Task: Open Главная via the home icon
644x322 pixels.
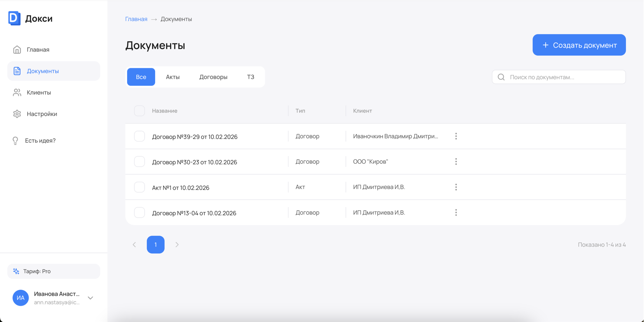Action: click(17, 50)
